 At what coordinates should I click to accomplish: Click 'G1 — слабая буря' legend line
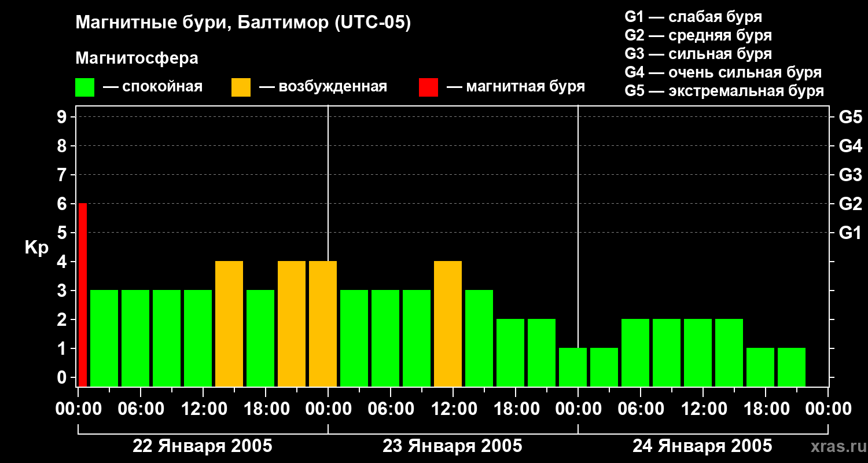pos(693,17)
